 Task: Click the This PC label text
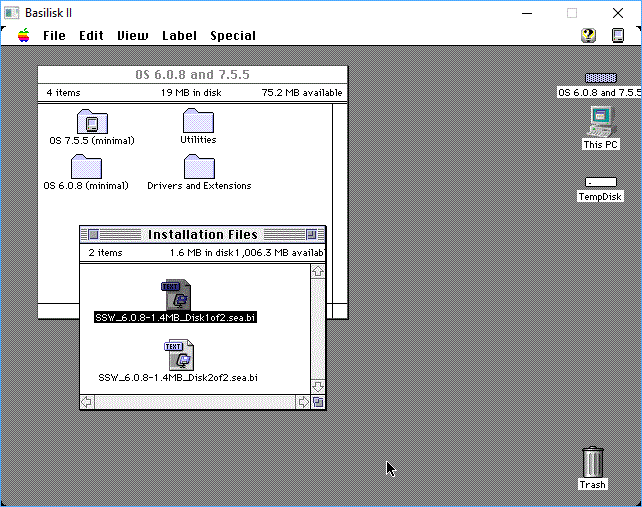(x=601, y=145)
